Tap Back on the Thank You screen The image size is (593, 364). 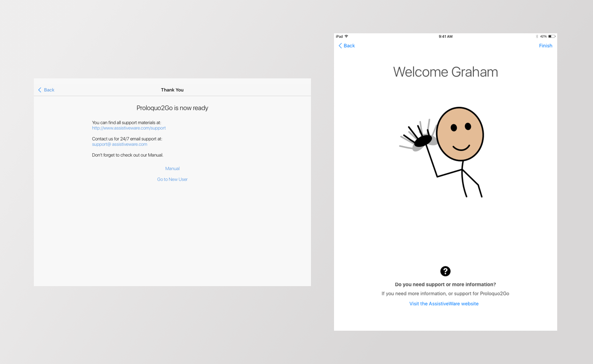tap(47, 90)
